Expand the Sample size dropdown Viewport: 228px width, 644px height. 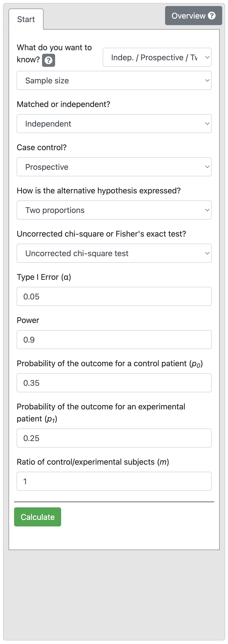pyautogui.click(x=114, y=81)
